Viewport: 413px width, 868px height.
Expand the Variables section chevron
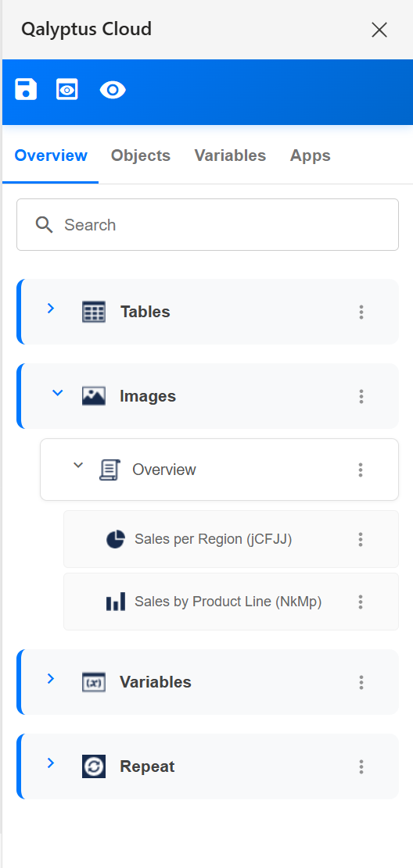tap(50, 679)
